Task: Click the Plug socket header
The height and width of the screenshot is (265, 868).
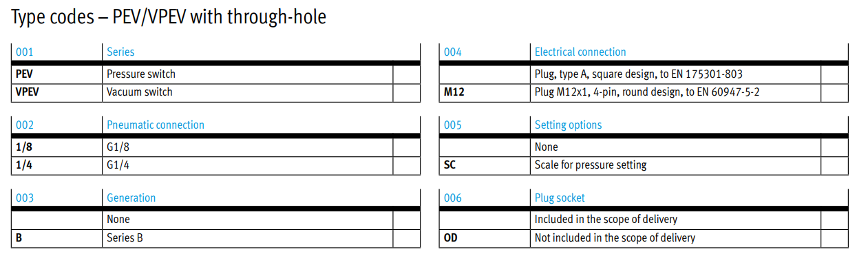Action: click(560, 198)
